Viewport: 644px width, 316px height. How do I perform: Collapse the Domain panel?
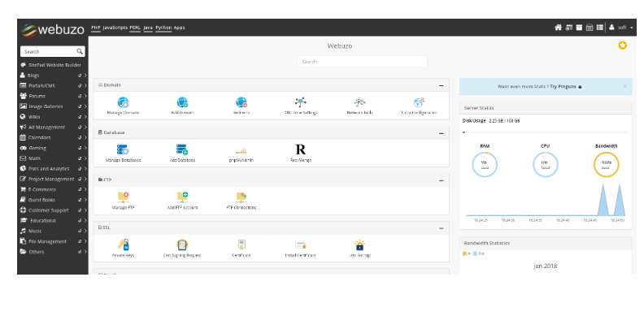(441, 86)
